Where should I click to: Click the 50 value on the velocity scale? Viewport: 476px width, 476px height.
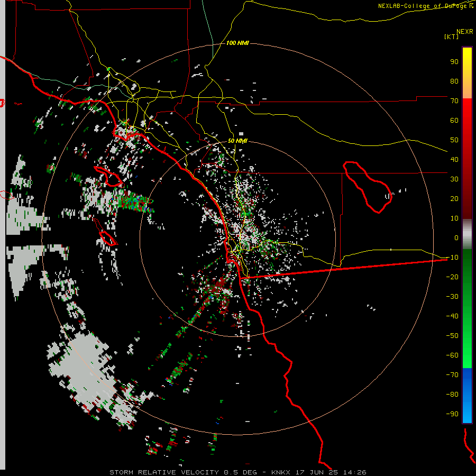point(454,140)
